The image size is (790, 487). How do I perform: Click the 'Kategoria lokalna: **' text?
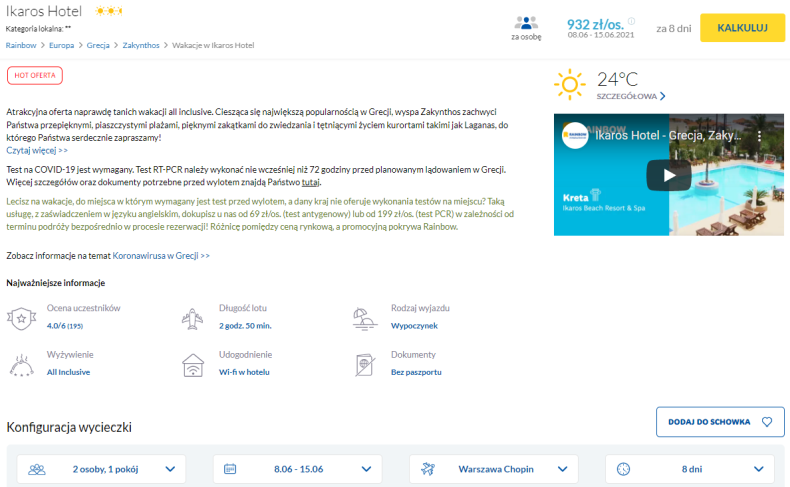(38, 29)
